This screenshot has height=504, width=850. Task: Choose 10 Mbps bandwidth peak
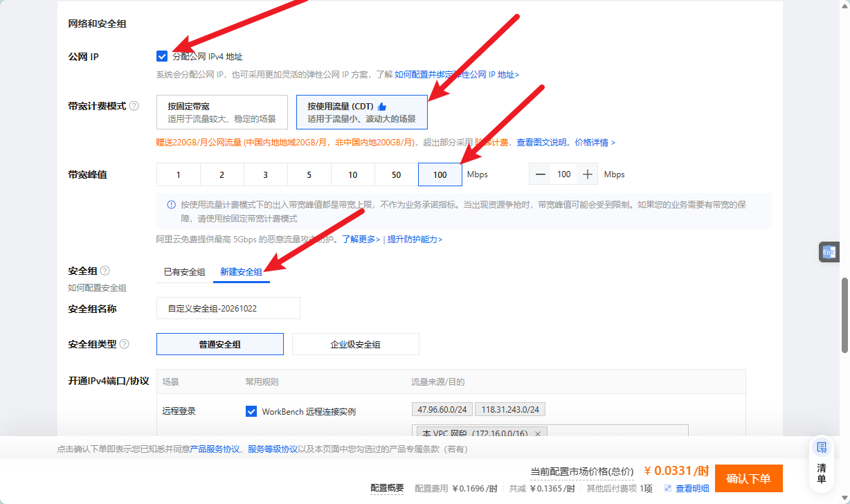(x=353, y=174)
